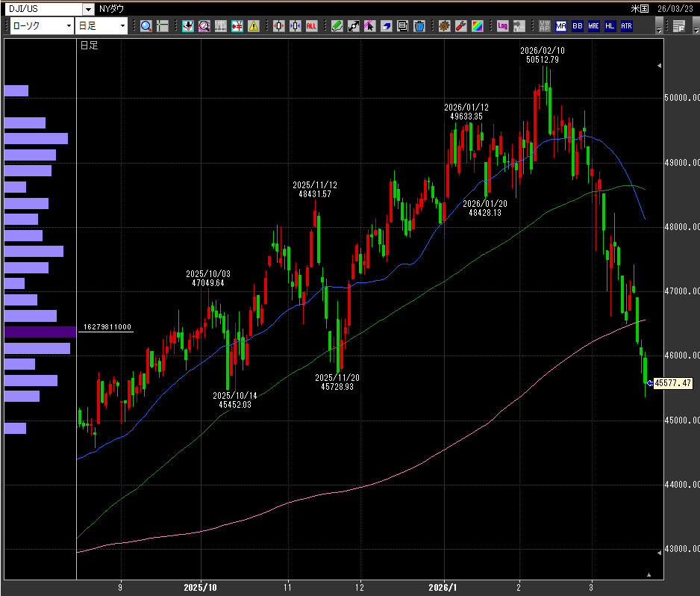
Task: Toggle the crosshair cursor tool
Action: tap(163, 26)
